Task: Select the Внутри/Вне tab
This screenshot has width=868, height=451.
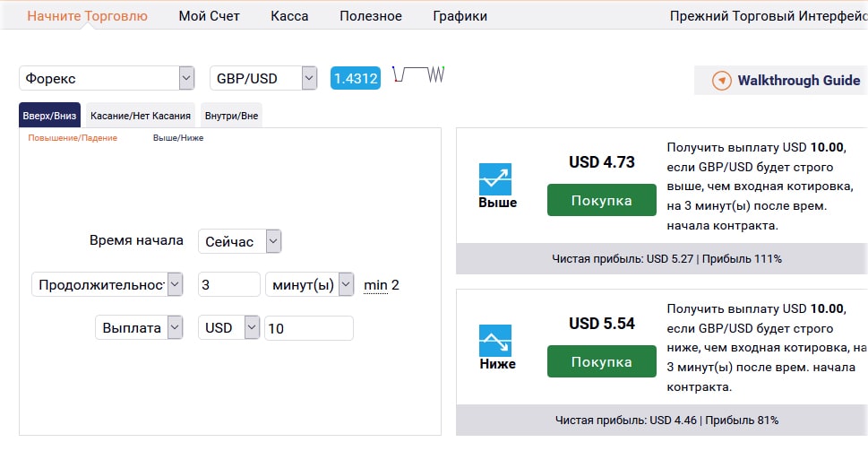Action: pyautogui.click(x=233, y=116)
